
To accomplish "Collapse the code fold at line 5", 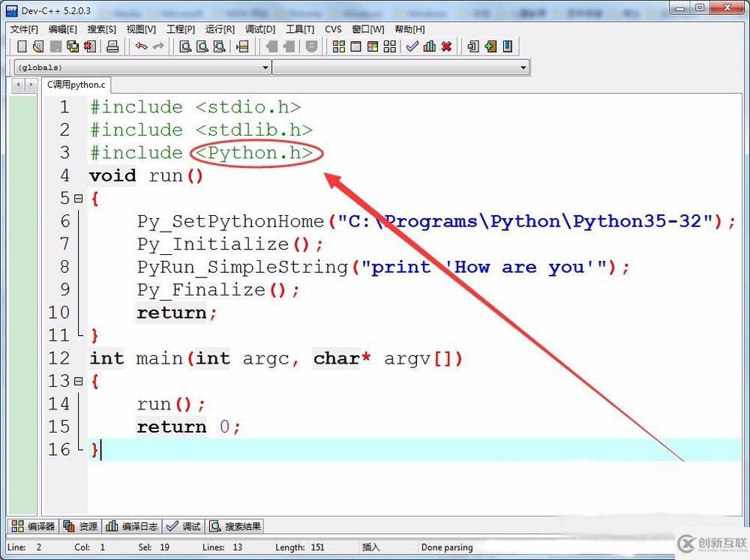I will [79, 198].
